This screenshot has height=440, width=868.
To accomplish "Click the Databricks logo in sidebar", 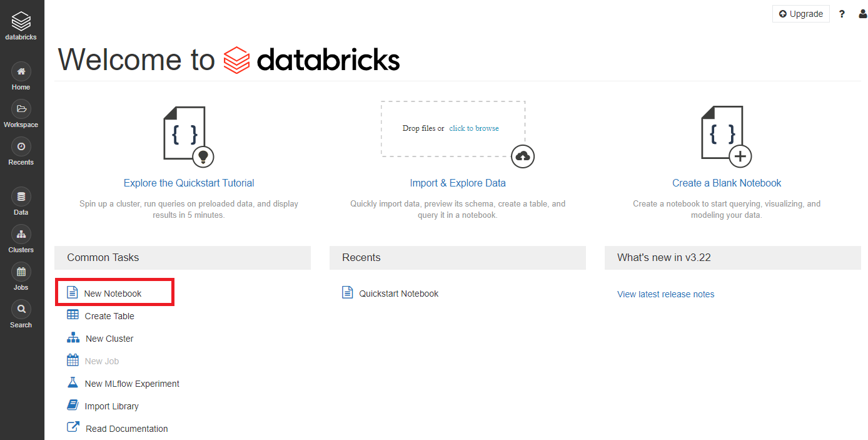I will [x=21, y=26].
